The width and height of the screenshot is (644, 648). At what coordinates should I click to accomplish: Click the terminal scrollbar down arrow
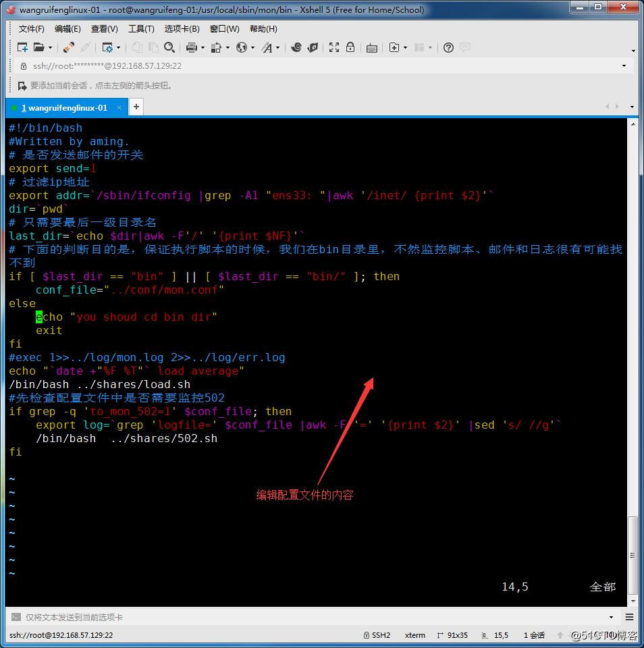point(633,601)
